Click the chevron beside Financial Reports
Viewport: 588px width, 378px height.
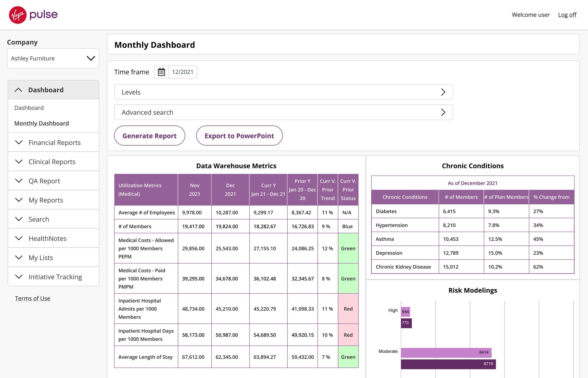coord(19,142)
